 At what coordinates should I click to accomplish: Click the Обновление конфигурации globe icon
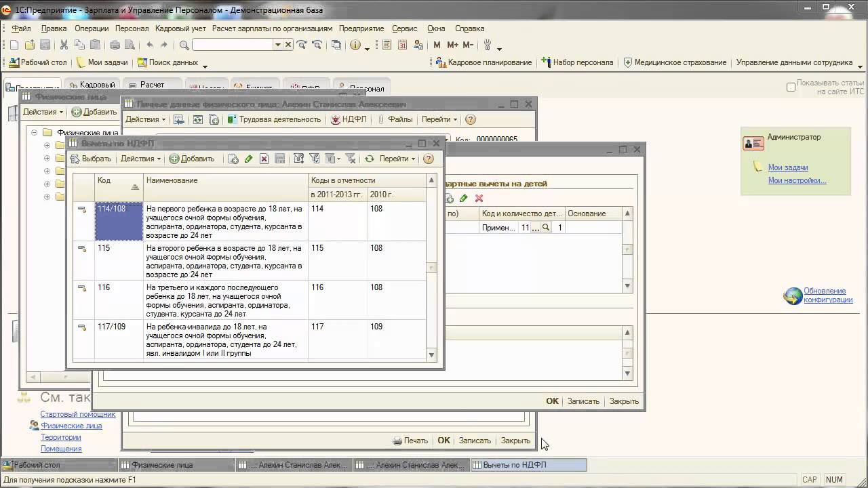[x=793, y=296]
